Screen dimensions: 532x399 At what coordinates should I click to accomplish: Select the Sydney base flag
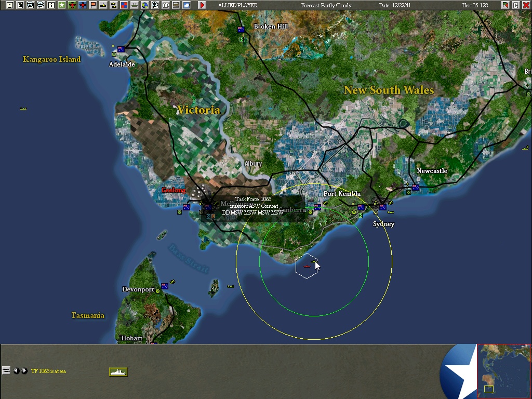[x=383, y=207]
